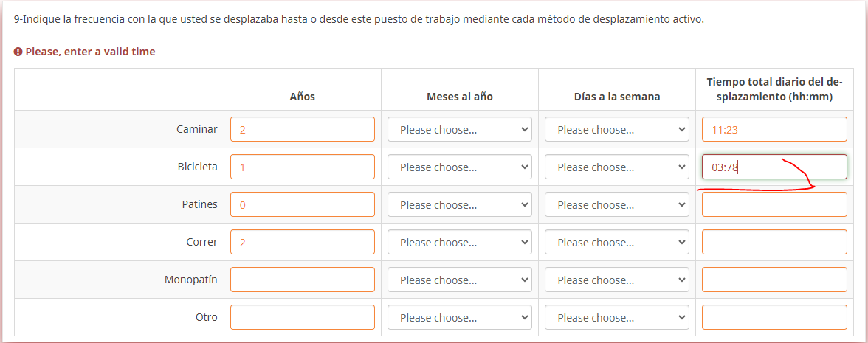Focus the Años field for Bicicleta
The width and height of the screenshot is (868, 343).
pos(302,167)
